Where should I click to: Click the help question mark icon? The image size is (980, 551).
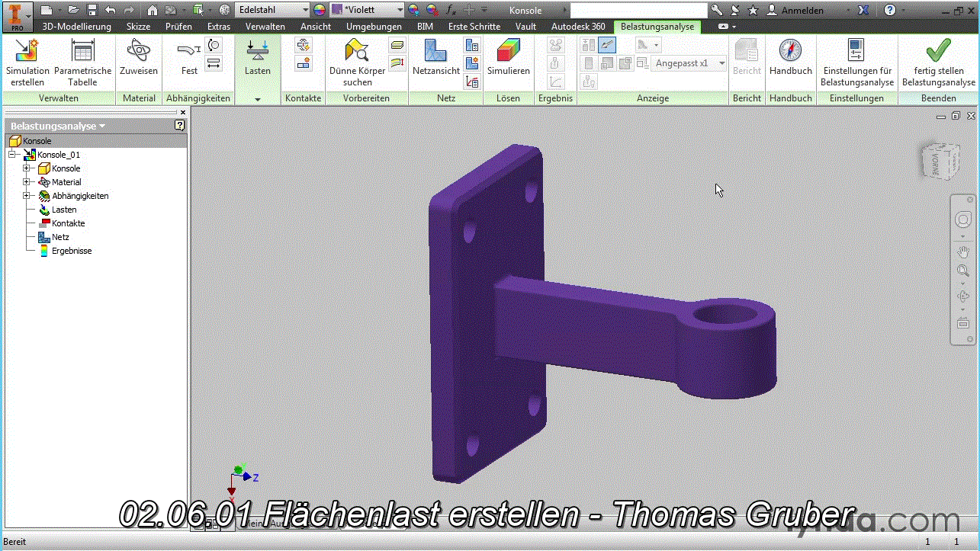[x=889, y=10]
